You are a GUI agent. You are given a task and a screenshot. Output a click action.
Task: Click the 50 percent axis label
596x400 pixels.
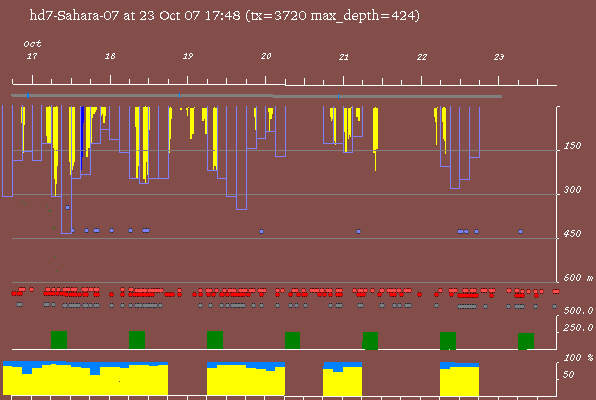point(569,375)
